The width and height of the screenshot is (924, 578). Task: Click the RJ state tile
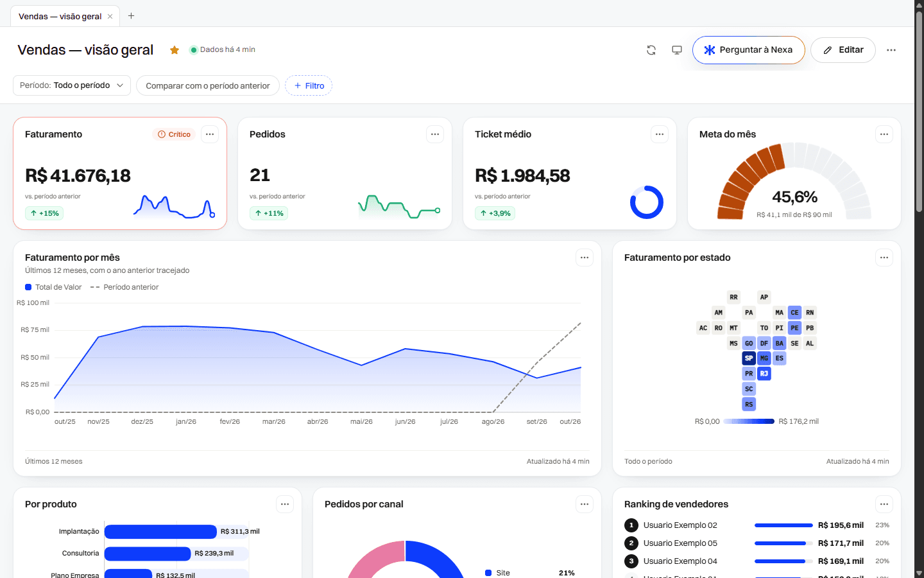[x=764, y=374]
